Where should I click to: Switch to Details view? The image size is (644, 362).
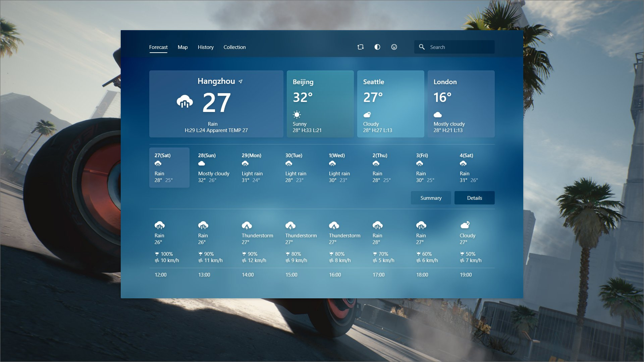(475, 198)
